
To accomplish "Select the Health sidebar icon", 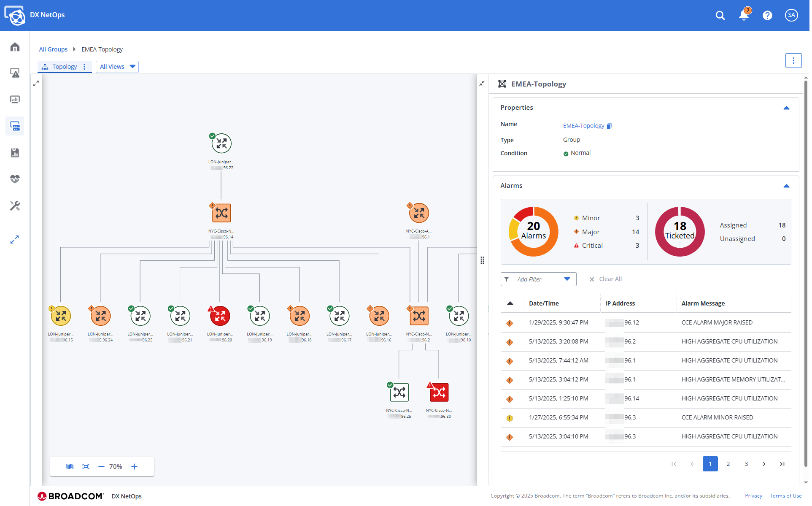I will point(15,179).
